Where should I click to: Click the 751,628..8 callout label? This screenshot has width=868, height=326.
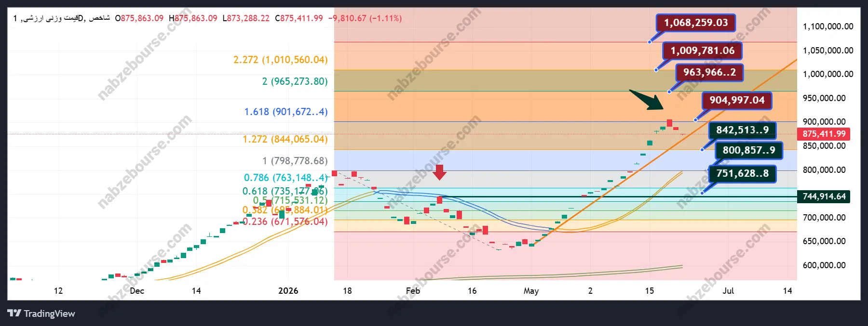pyautogui.click(x=742, y=173)
